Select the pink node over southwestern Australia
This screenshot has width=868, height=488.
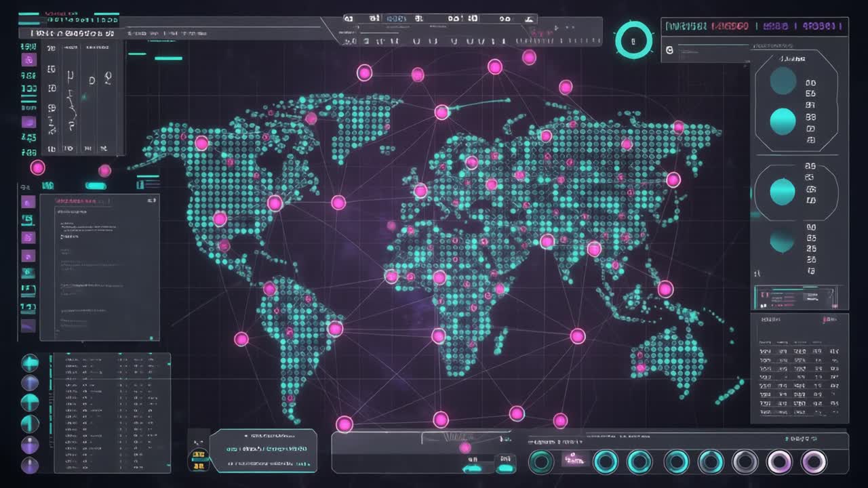[x=640, y=368]
